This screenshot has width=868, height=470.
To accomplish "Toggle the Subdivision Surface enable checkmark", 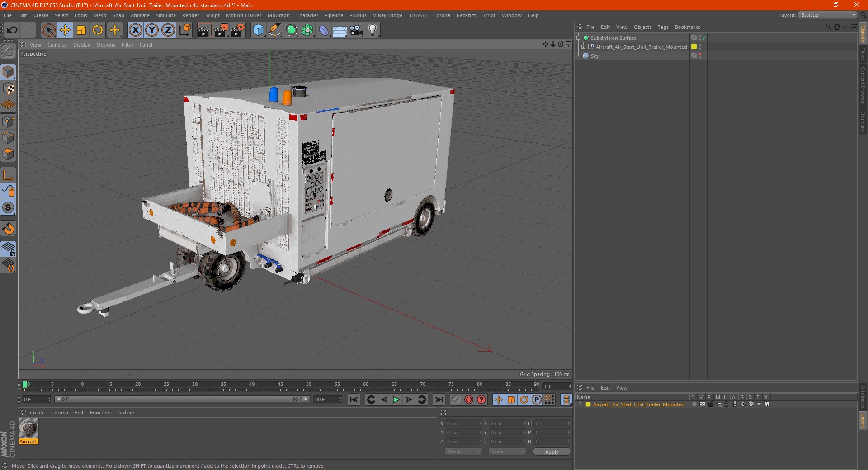I will (704, 38).
